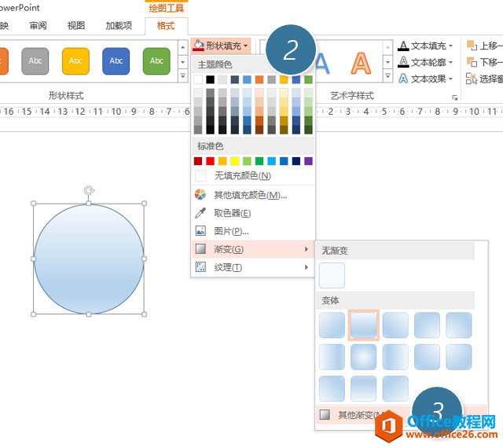The image size is (503, 448).
Task: Pick the green standard color
Action: [x=259, y=161]
